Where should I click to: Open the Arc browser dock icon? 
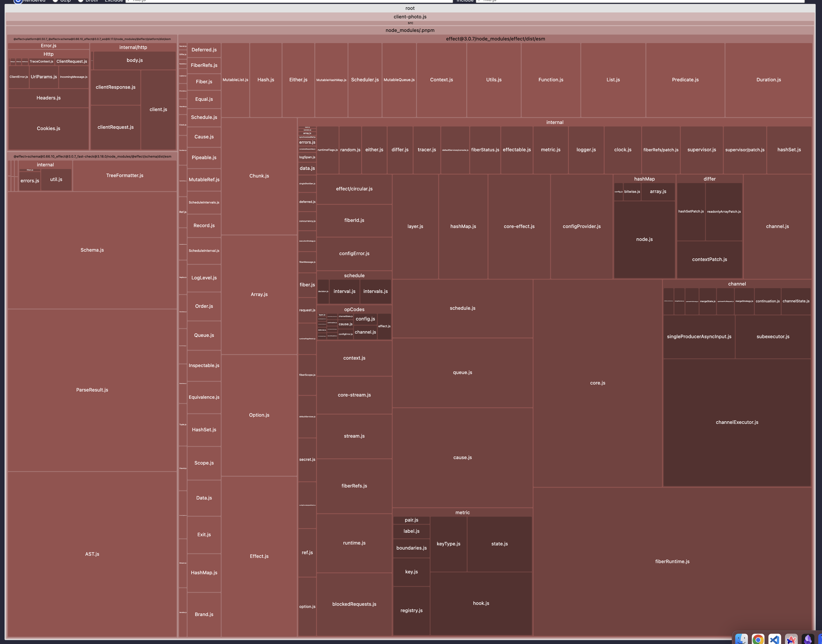tap(791, 639)
